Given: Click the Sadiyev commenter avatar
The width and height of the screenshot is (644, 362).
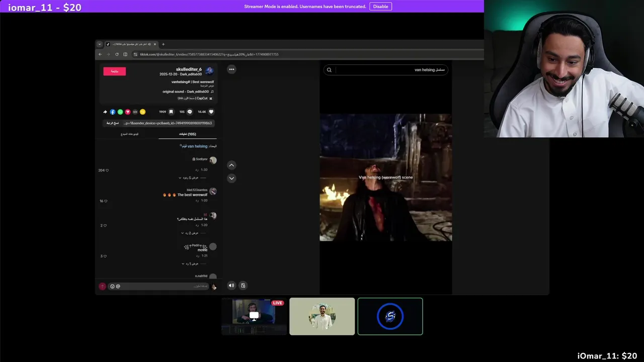Looking at the screenshot, I should (213, 160).
